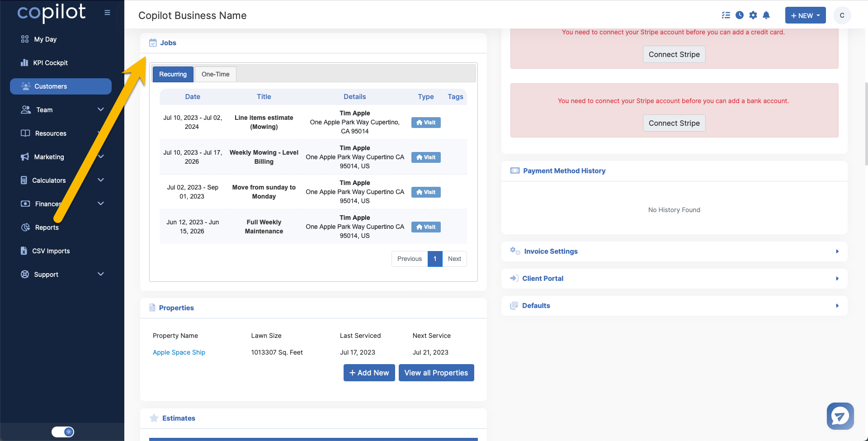Click the Estimates star icon
Screen dimensions: 868x441
pyautogui.click(x=154, y=418)
